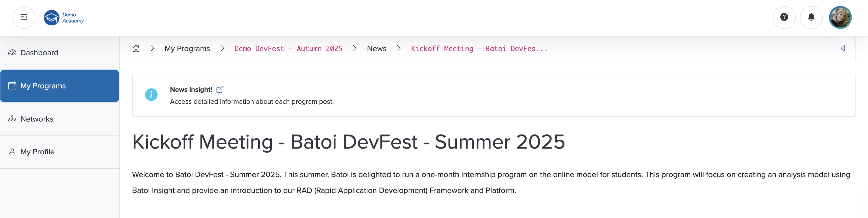Image resolution: width=868 pixels, height=218 pixels.
Task: Click the My Programs breadcrumb
Action: (187, 48)
